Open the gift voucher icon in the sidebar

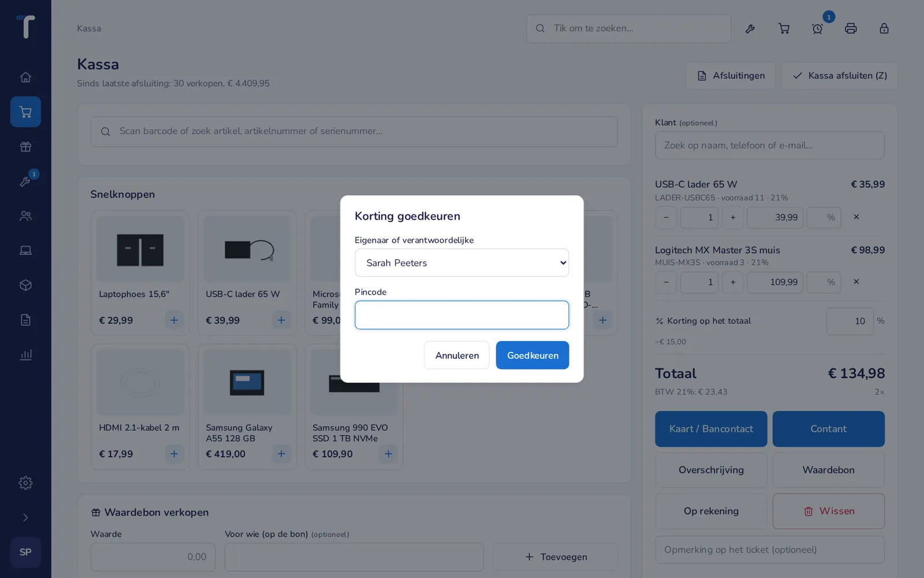25,146
